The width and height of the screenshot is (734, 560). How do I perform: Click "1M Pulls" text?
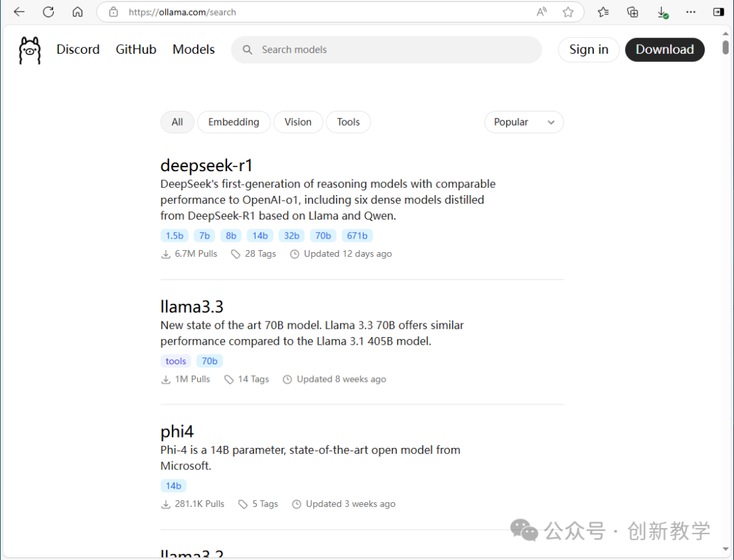click(x=193, y=380)
